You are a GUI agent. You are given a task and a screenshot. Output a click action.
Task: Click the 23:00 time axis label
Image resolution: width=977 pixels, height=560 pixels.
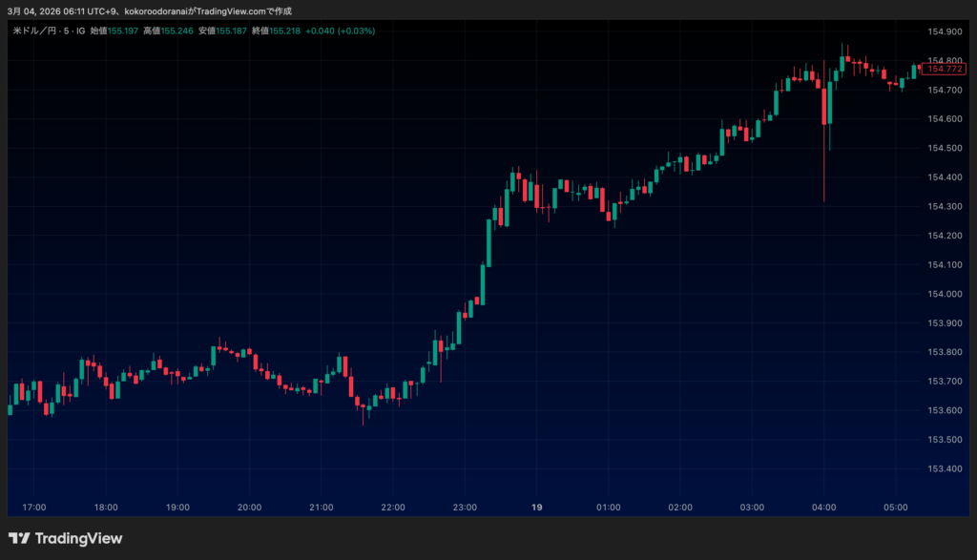pyautogui.click(x=465, y=507)
